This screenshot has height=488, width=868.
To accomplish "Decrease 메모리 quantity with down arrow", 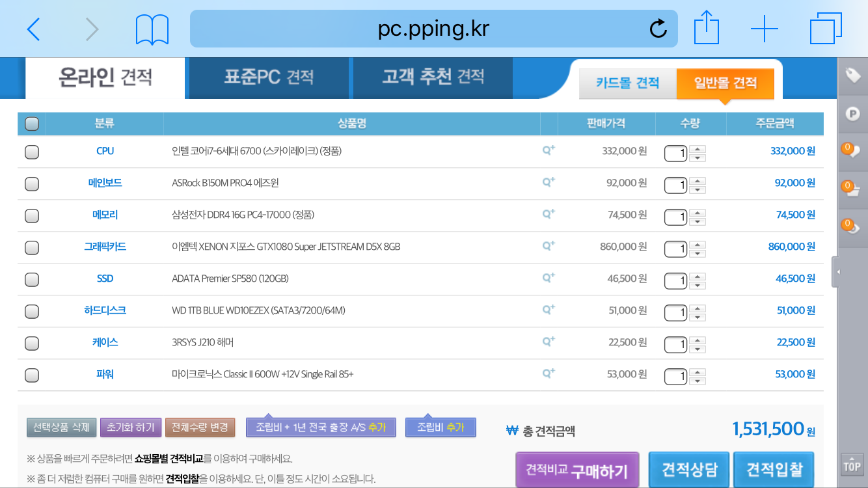I will point(698,221).
